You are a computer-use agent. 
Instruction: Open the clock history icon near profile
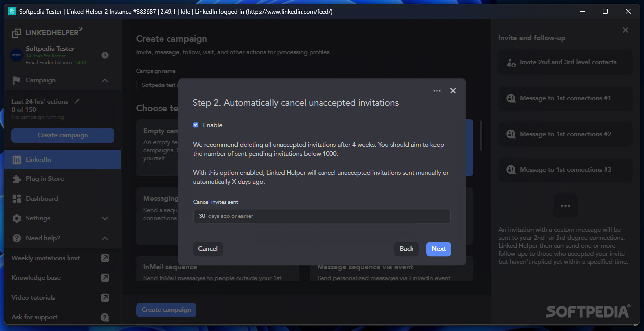pyautogui.click(x=105, y=55)
